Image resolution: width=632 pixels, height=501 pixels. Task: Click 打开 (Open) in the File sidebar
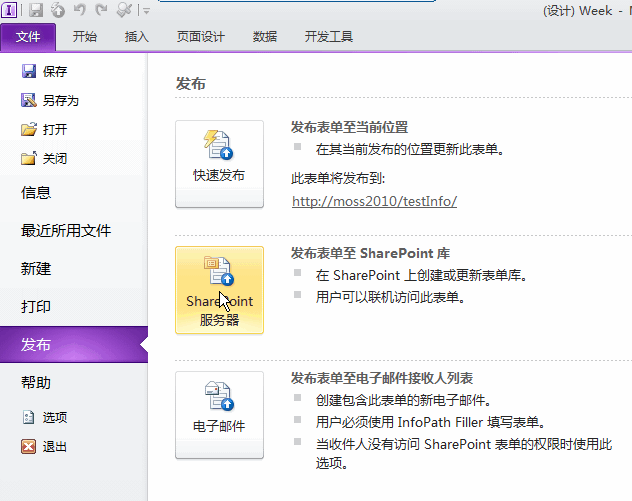[x=54, y=130]
